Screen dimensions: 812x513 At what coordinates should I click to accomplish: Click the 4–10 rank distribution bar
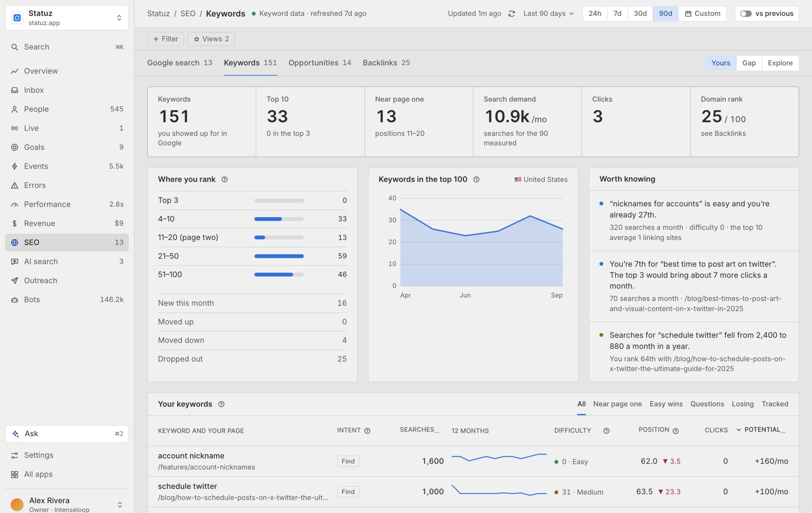[x=279, y=219]
